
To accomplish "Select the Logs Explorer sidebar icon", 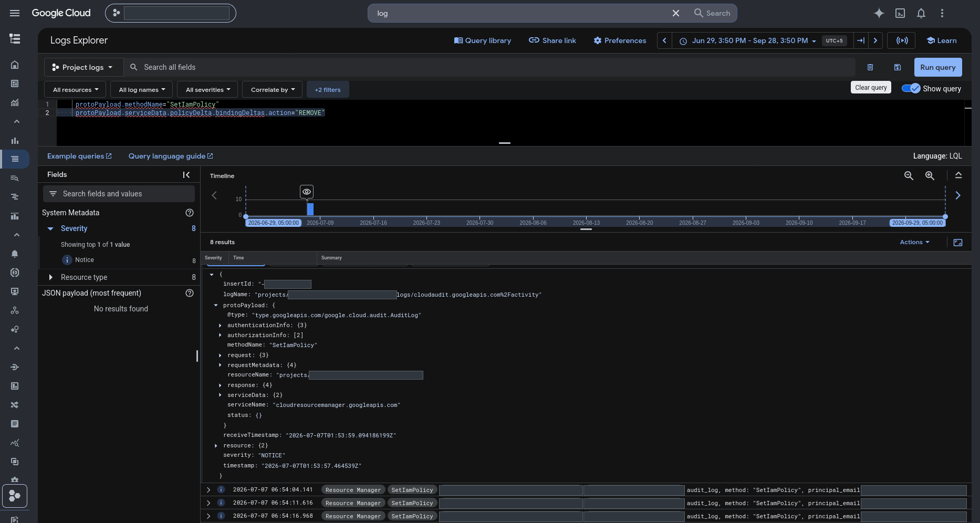I will [x=15, y=159].
